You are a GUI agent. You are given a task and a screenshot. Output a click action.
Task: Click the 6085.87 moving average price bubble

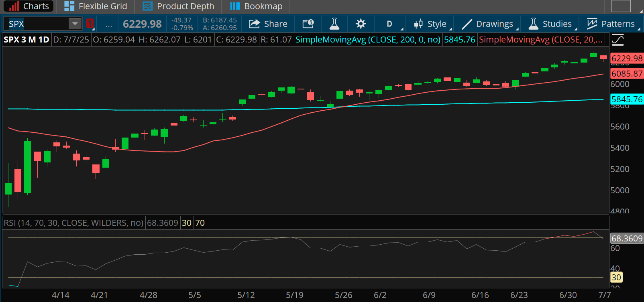coord(627,74)
